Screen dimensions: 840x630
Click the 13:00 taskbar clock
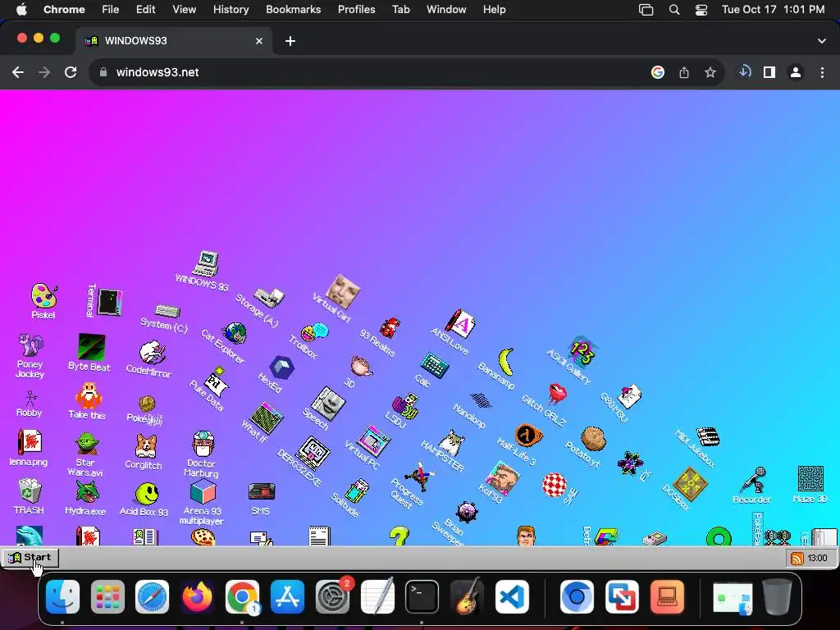point(817,558)
